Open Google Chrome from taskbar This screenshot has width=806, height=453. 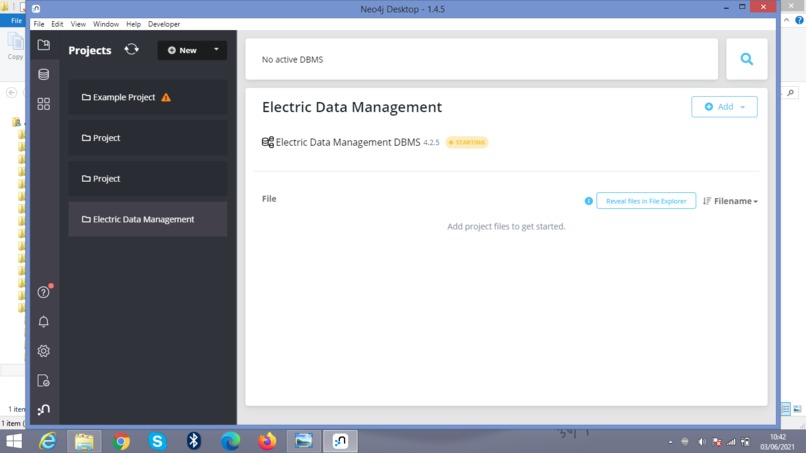(121, 441)
